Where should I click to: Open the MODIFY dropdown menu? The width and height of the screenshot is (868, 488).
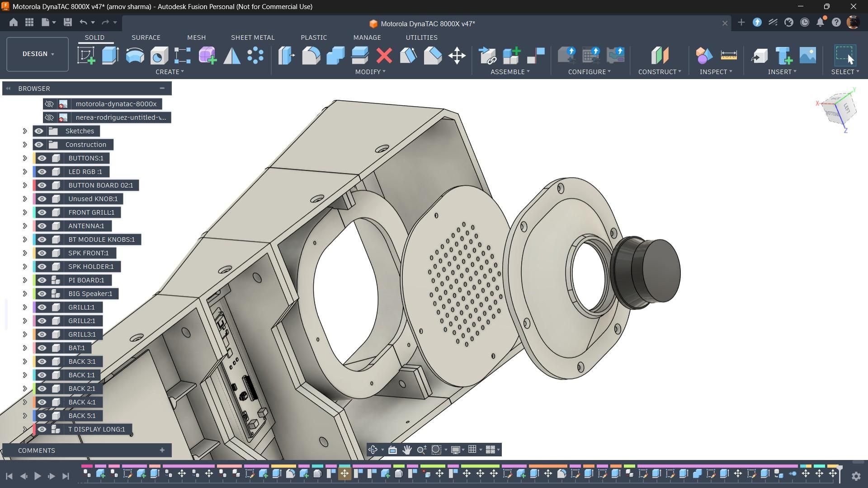point(370,72)
